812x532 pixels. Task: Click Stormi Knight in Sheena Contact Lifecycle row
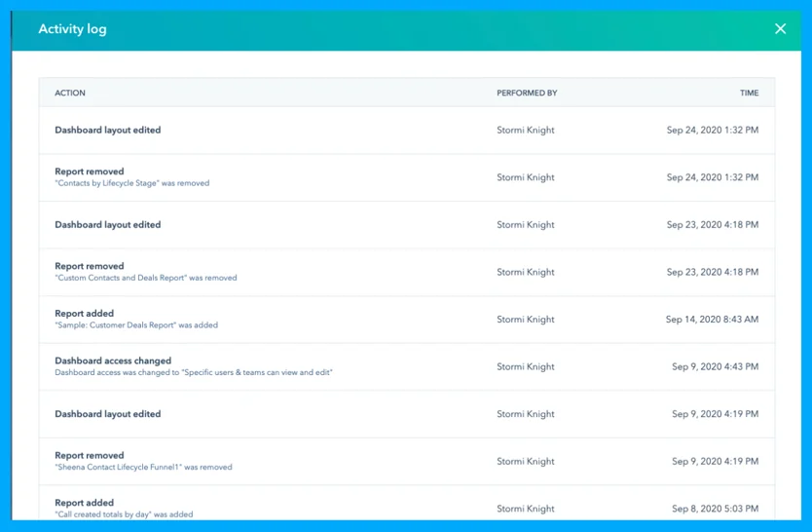(526, 462)
